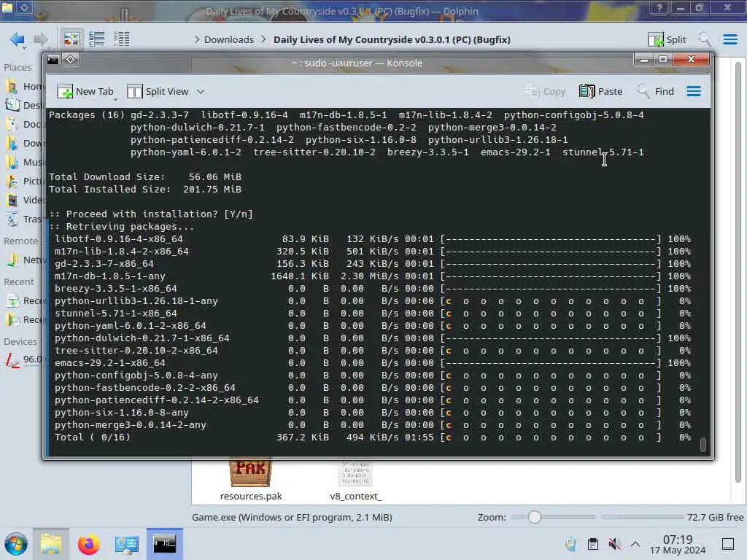Click the Konsole window menu icon
This screenshot has width=747, height=560.
tap(53, 60)
